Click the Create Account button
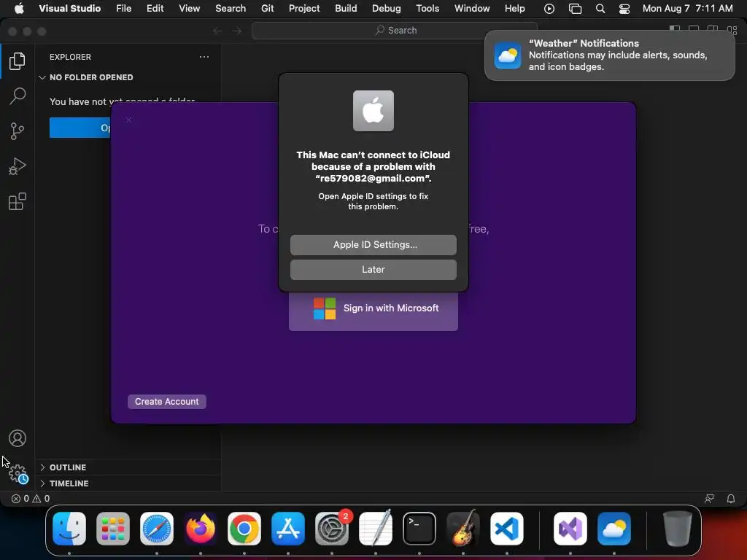This screenshot has width=747, height=560. click(x=167, y=402)
